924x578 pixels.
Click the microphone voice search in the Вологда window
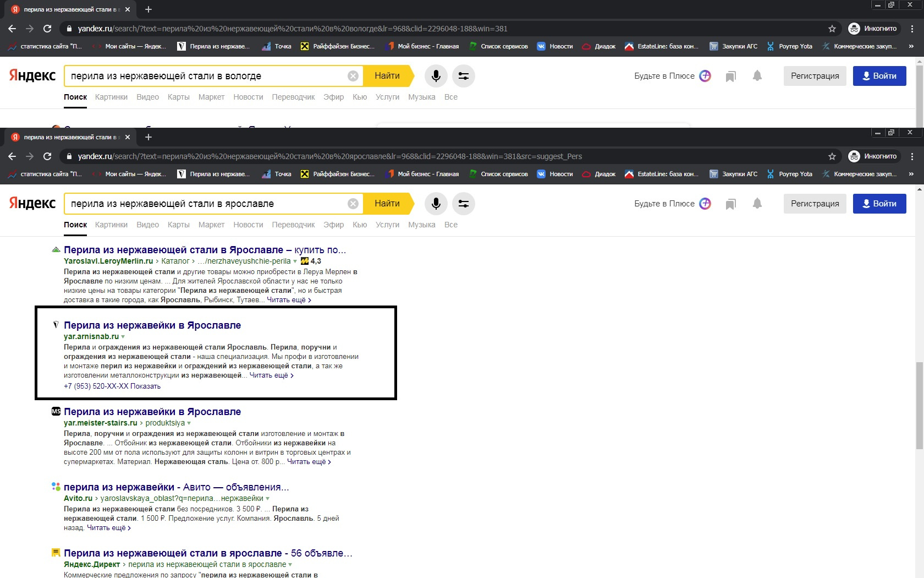click(436, 76)
